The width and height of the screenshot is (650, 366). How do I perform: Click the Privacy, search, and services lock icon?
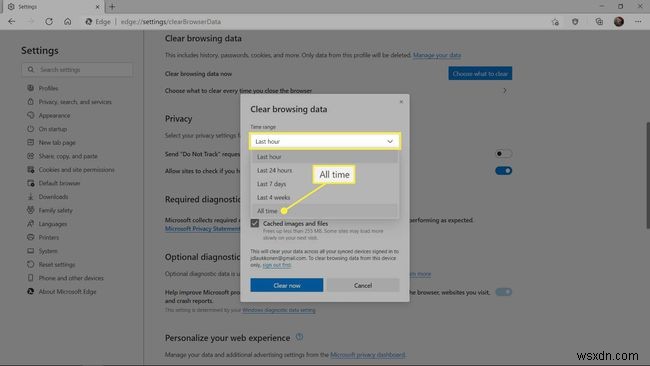pos(31,102)
